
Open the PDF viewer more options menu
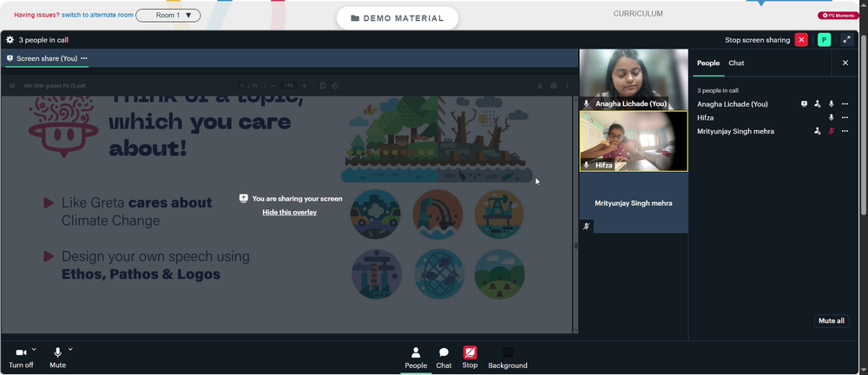coord(566,86)
